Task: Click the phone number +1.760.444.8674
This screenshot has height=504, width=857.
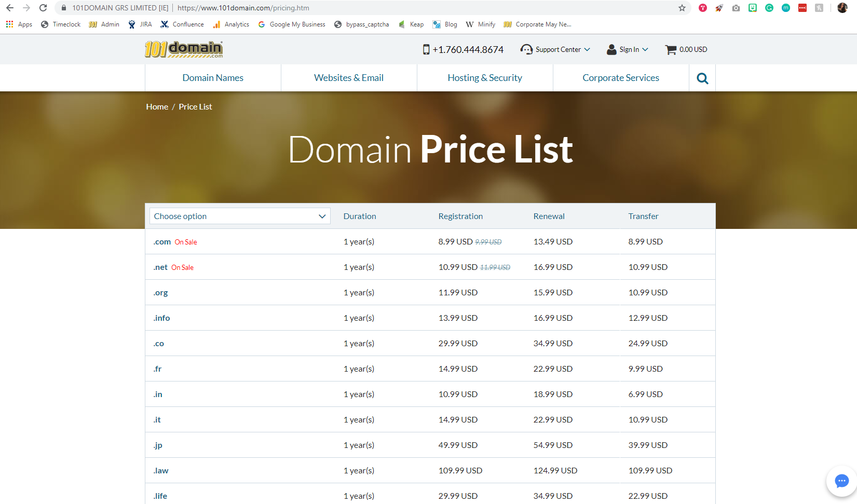Action: (x=468, y=49)
